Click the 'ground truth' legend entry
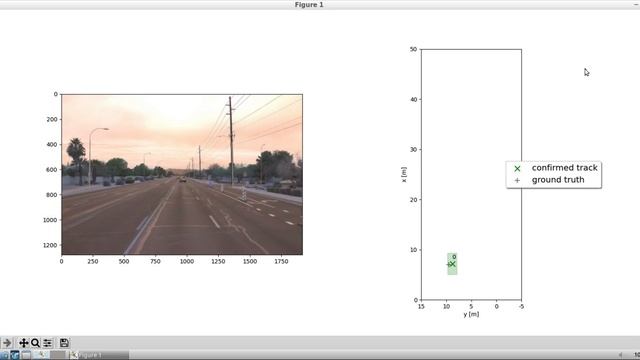 (558, 180)
